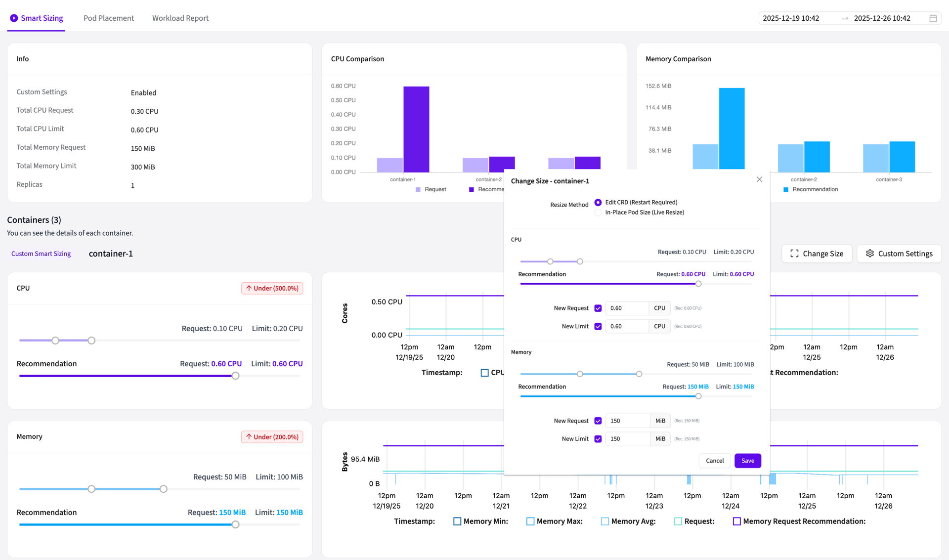Screen dimensions: 949x560
Task: Click the CPU New Limit value field
Action: (627, 327)
